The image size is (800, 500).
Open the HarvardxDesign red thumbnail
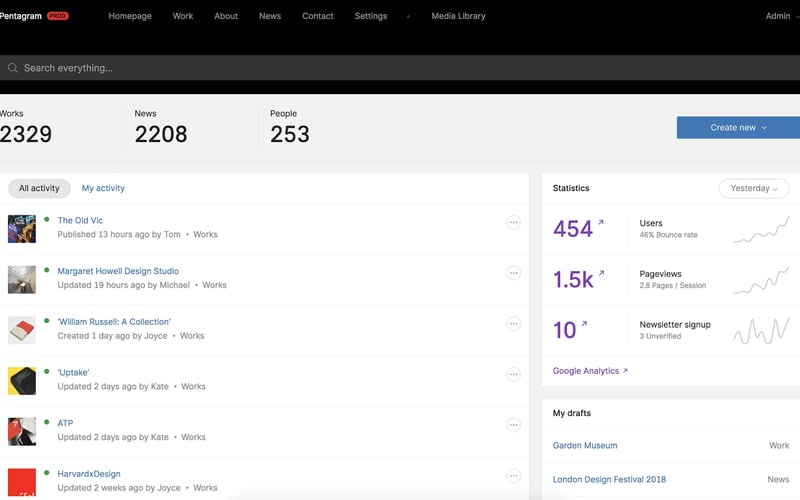[x=22, y=482]
